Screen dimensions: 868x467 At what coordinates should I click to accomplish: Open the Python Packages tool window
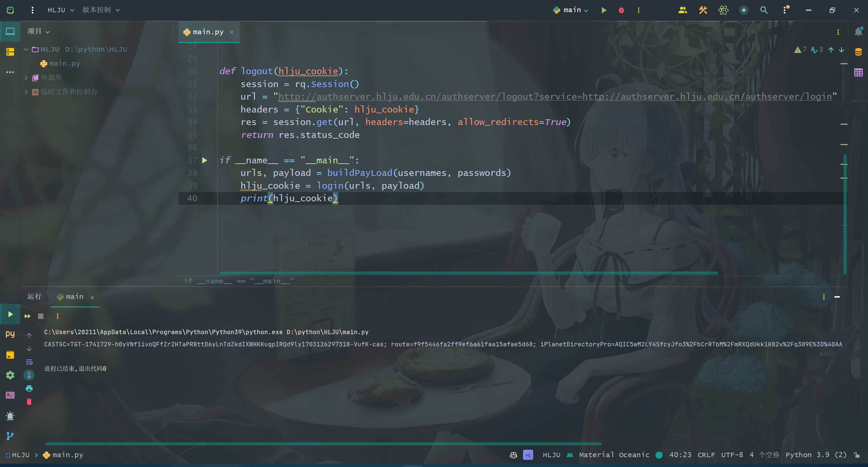[10, 334]
